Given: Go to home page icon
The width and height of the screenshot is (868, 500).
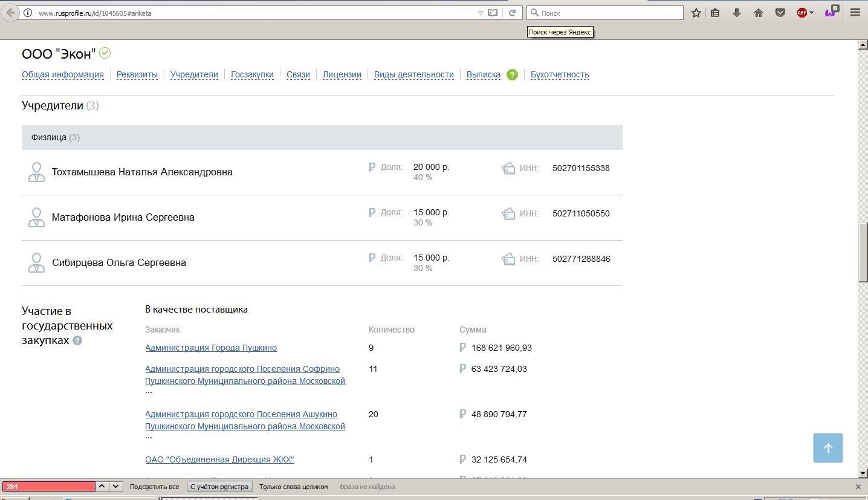Looking at the screenshot, I should (x=759, y=13).
